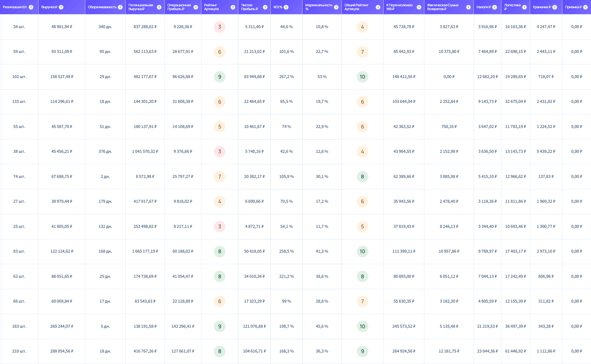Click info icon next to Выручка ₽

coord(61,7)
